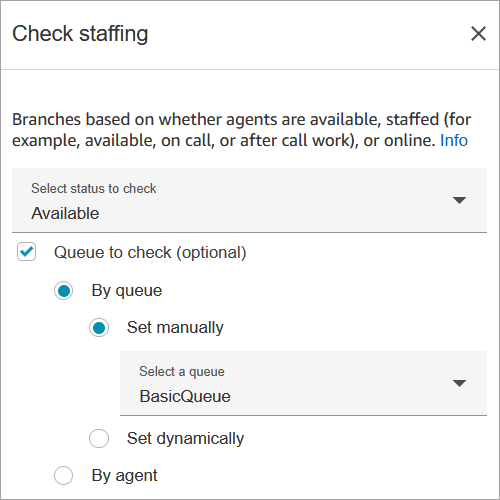Click the Queue to check (optional) label
500x500 pixels.
150,252
